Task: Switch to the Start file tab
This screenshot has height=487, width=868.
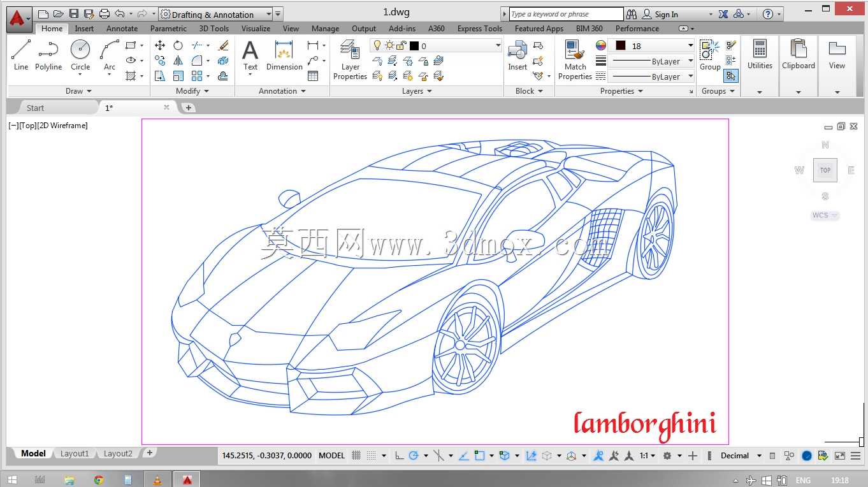Action: 36,108
